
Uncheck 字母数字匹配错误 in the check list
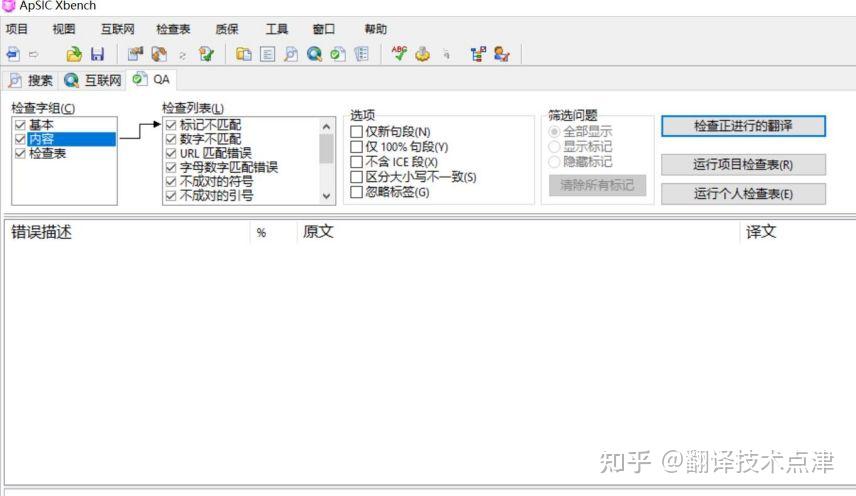[x=171, y=168]
